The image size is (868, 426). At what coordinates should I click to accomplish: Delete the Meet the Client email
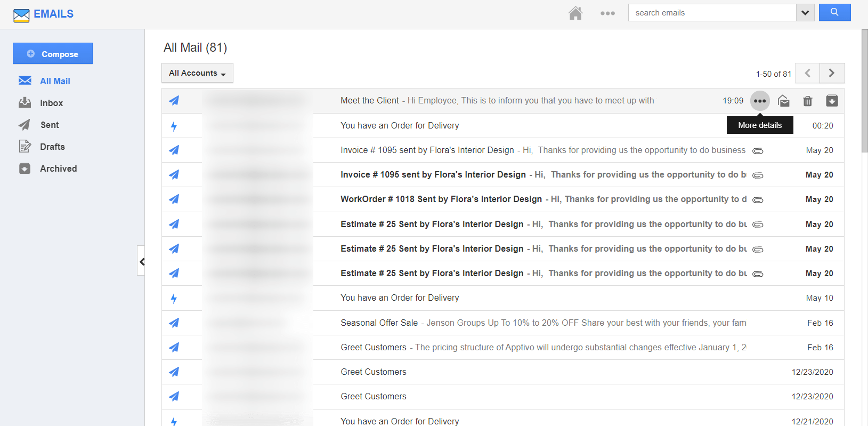click(808, 101)
